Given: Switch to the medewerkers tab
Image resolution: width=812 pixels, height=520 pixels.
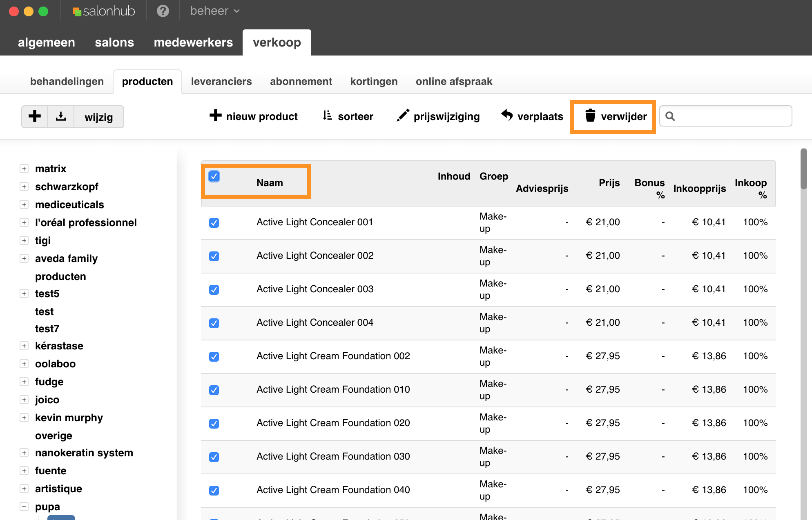Looking at the screenshot, I should click(193, 42).
